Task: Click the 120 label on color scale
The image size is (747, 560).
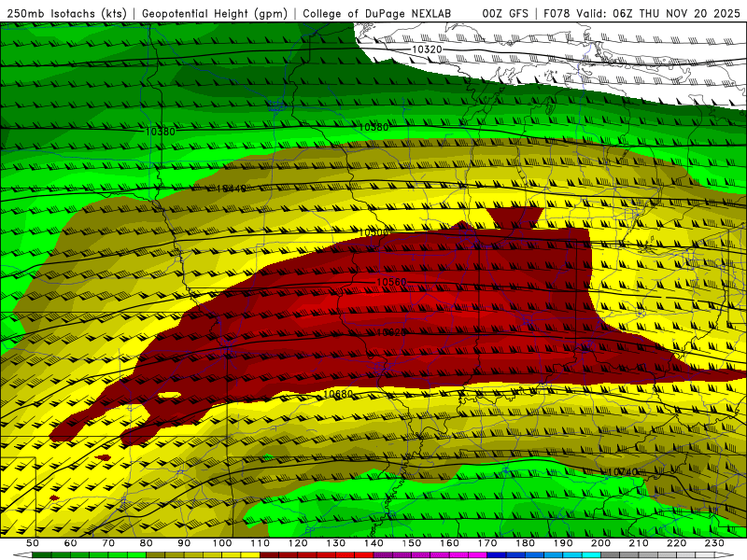Action: 298,543
